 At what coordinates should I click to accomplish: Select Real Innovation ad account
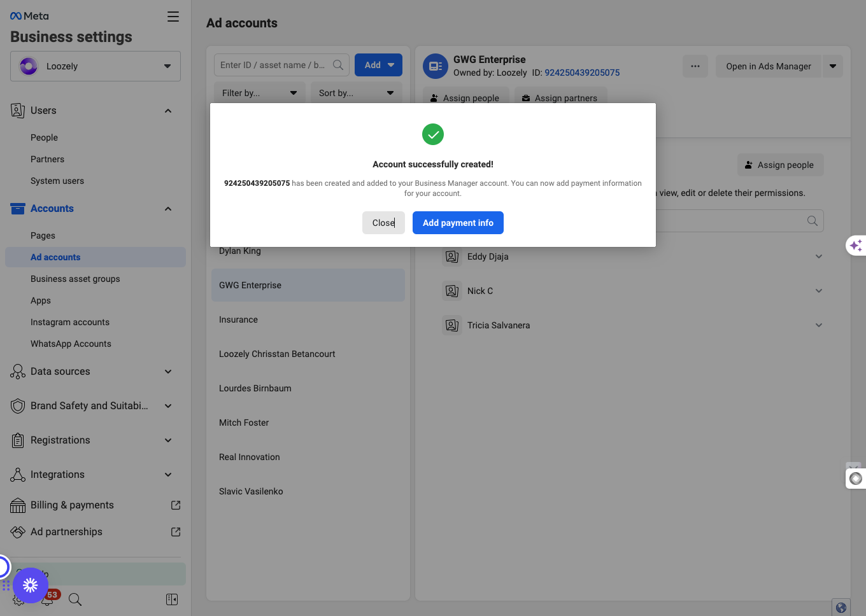[308, 457]
